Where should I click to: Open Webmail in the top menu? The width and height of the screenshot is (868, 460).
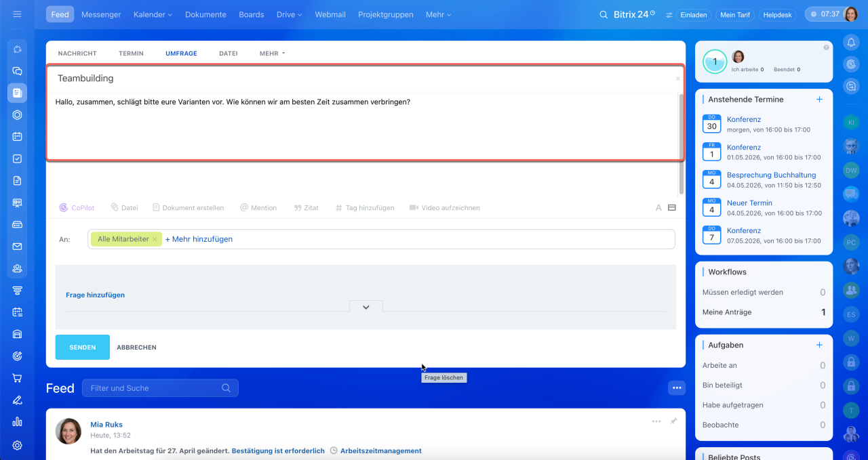point(330,14)
